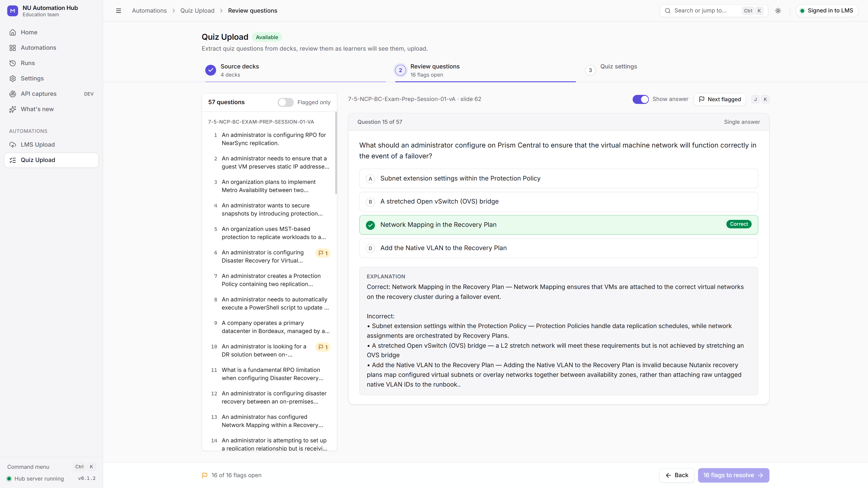Open question 9 about Bordeaux datacenter
Image resolution: width=868 pixels, height=488 pixels.
click(x=269, y=327)
